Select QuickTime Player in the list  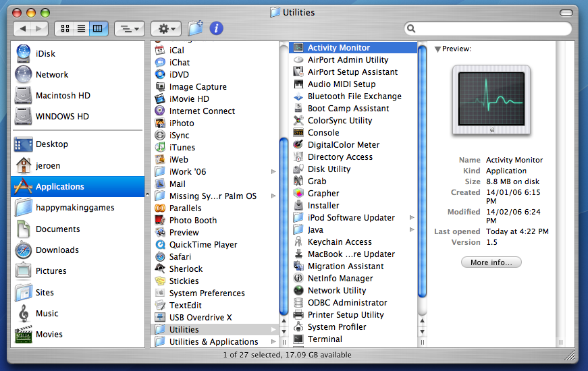coord(215,245)
